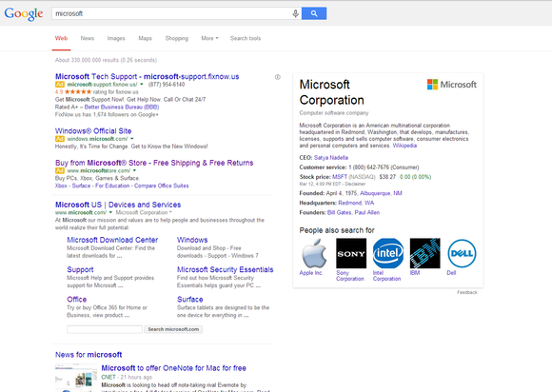
Task: Open Windows Official Site ad
Action: pos(93,131)
